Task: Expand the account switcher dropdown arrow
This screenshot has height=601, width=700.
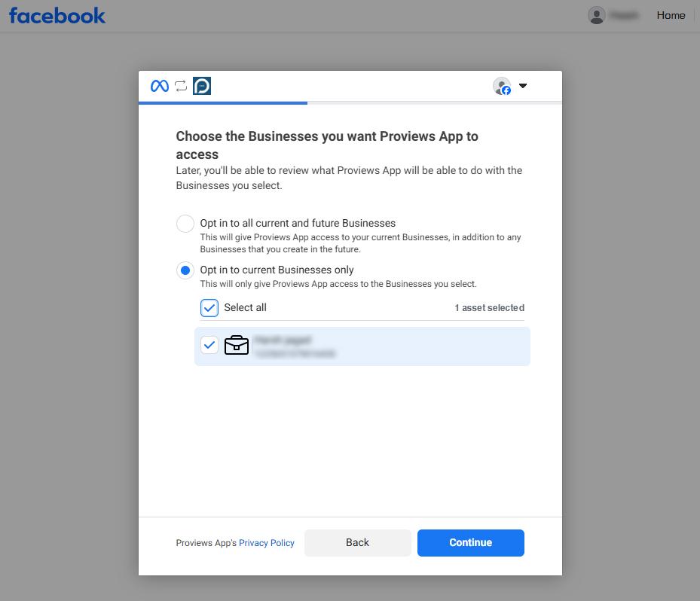Action: point(523,86)
